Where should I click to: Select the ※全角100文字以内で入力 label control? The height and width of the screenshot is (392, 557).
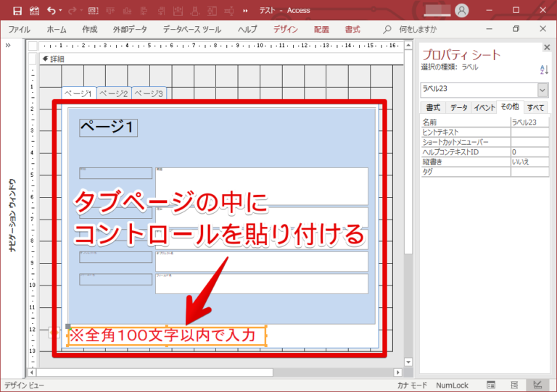(167, 335)
